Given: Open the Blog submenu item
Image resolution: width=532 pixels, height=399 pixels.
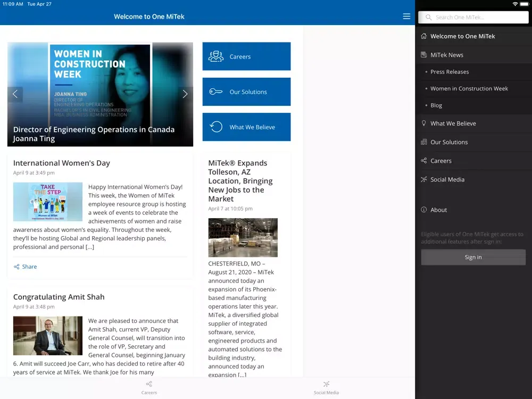Looking at the screenshot, I should [x=473, y=105].
